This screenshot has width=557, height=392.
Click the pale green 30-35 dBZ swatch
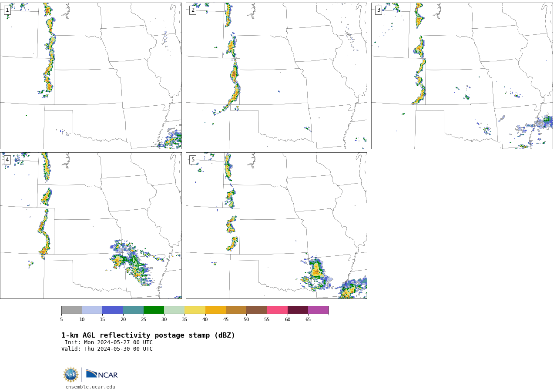click(x=174, y=310)
